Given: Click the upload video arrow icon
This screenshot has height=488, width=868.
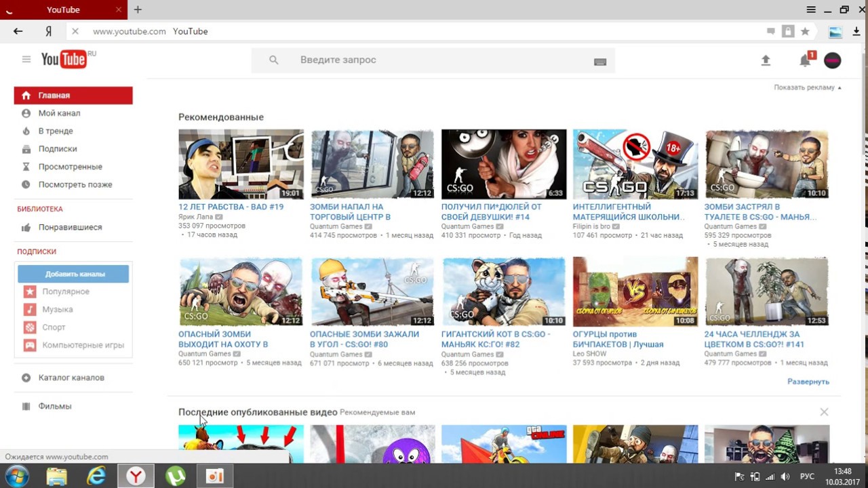Looking at the screenshot, I should pyautogui.click(x=766, y=60).
